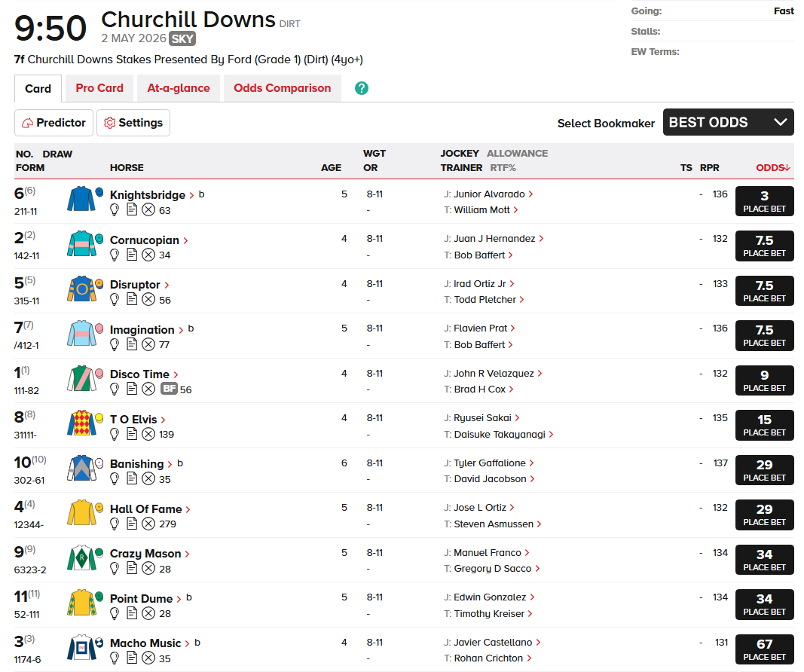Switch to the Pro Card tab
The width and height of the screenshot is (804, 672).
pos(99,88)
